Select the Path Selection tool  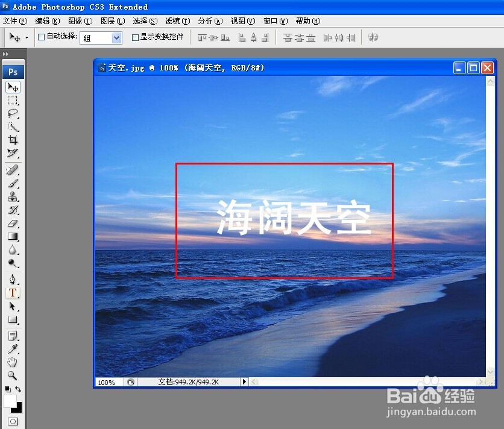point(13,306)
